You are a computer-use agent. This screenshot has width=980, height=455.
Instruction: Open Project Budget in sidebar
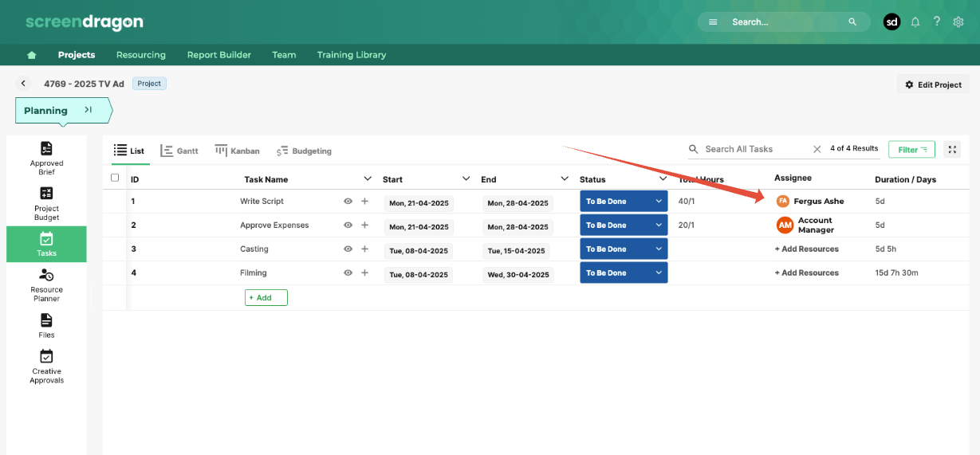click(46, 204)
